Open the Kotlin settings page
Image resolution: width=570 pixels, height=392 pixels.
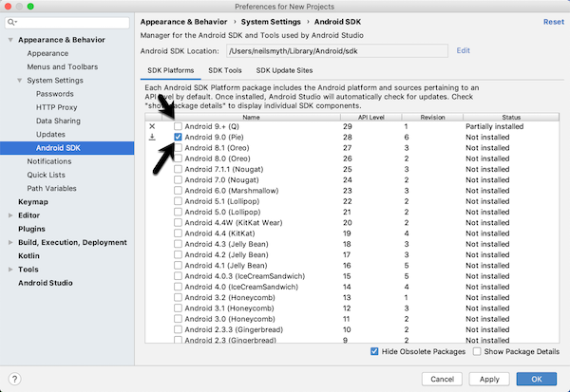coord(28,255)
